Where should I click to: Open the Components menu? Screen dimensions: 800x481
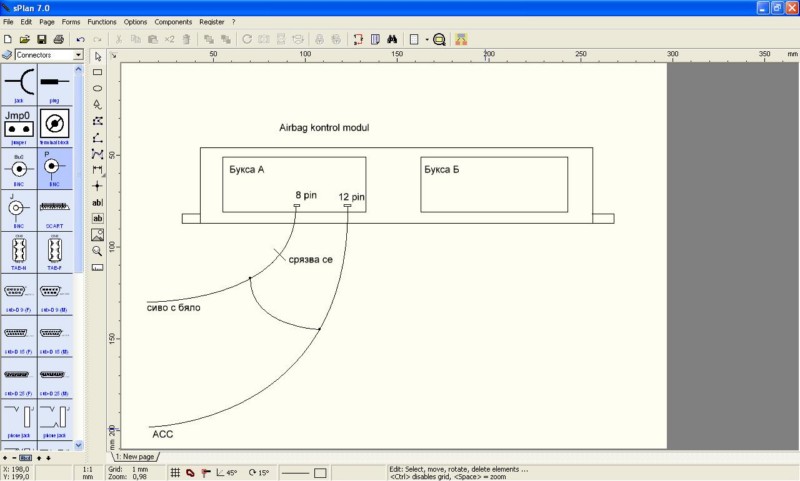tap(173, 21)
